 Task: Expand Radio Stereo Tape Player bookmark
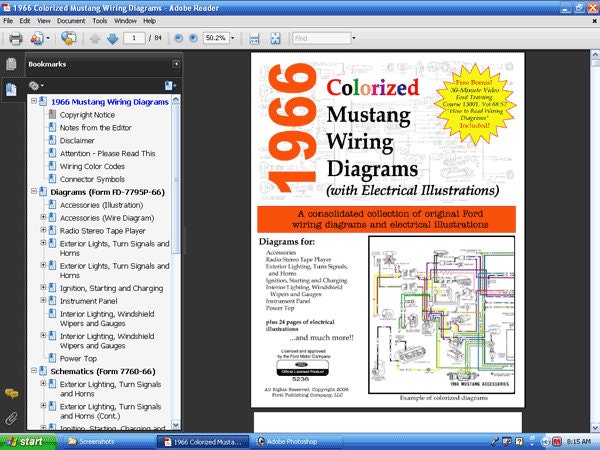point(43,230)
